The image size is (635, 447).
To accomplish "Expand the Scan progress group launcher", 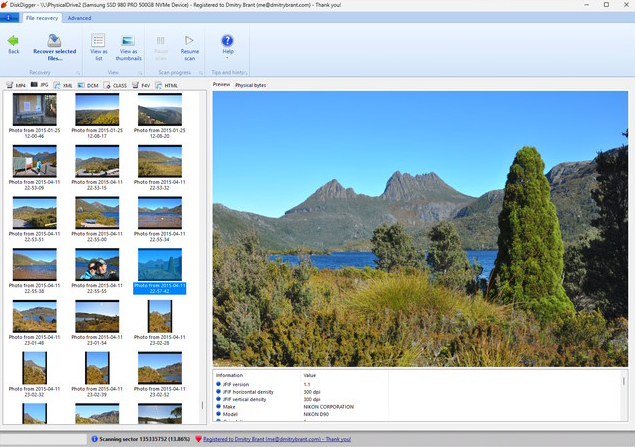I will (199, 73).
